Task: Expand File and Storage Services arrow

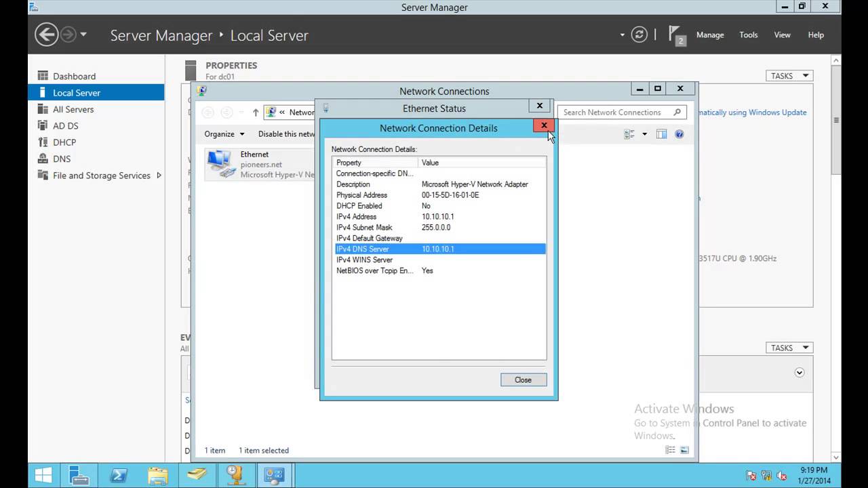Action: (159, 175)
